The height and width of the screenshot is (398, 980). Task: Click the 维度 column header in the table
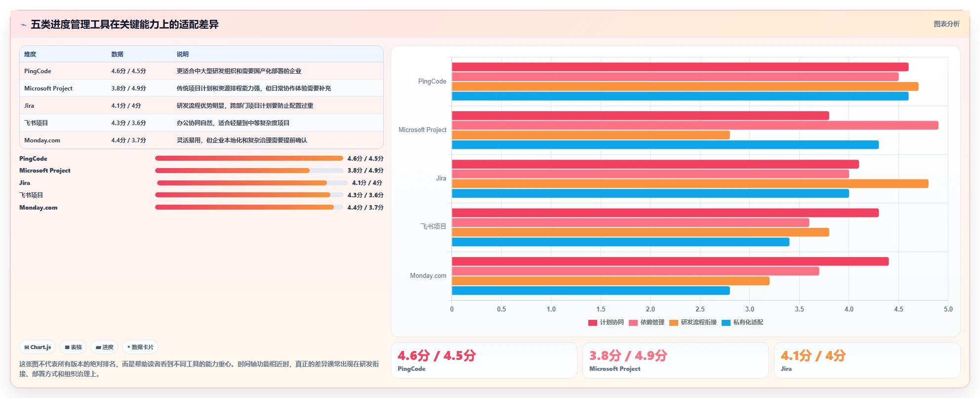(30, 54)
